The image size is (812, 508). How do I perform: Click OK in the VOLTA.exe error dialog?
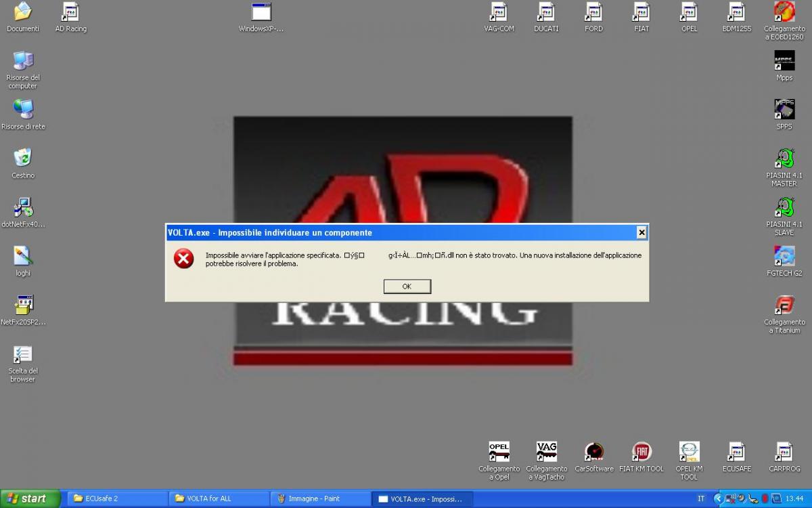tap(407, 287)
